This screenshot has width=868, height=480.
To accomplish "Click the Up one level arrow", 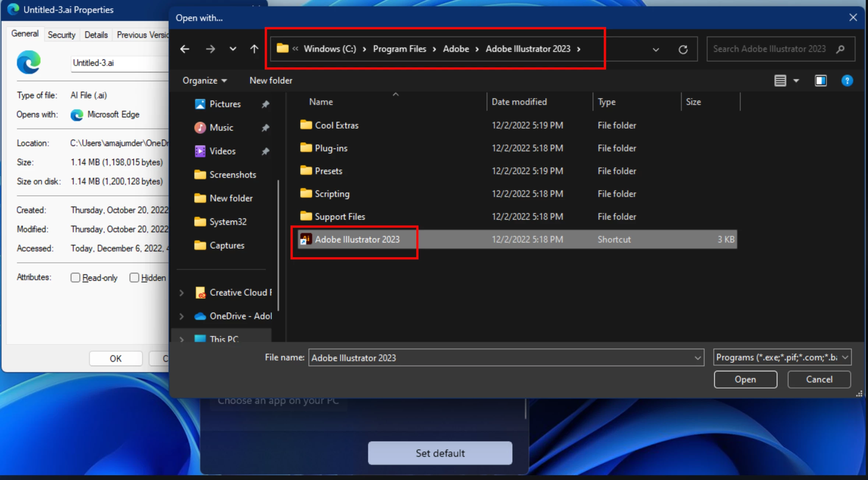I will click(254, 49).
